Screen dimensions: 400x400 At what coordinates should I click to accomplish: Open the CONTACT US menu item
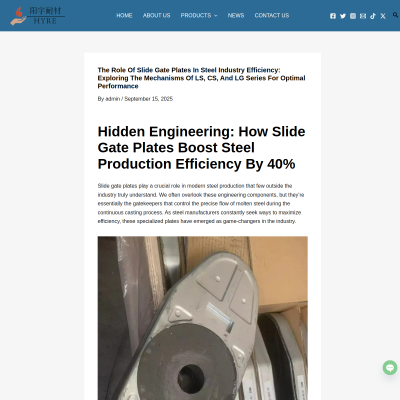[272, 15]
